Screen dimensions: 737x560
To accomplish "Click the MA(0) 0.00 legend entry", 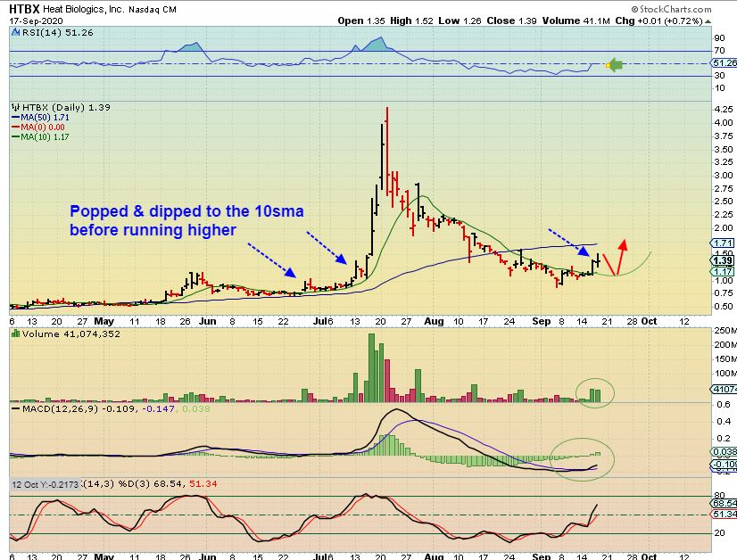I will point(38,128).
